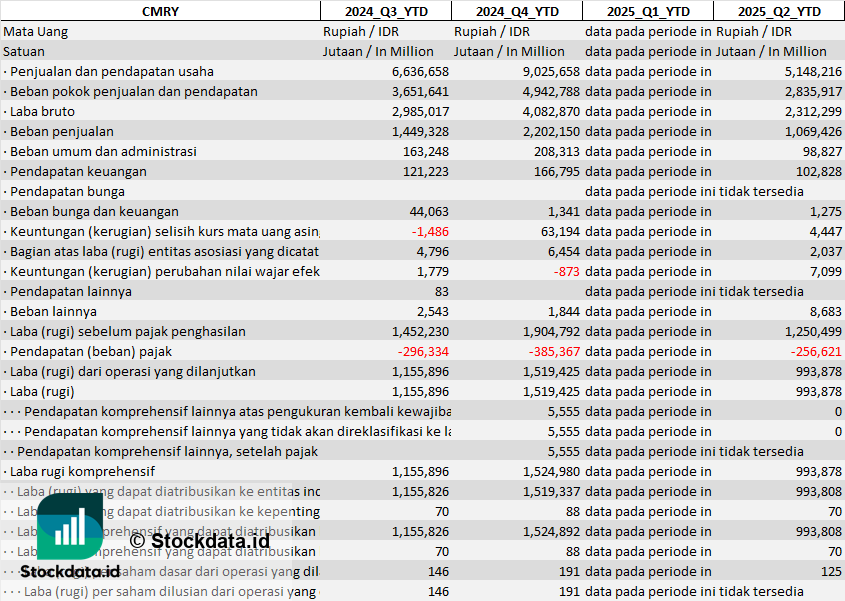Screen dimensions: 845x601
Task: Click associate profit value 4,796
Action: pos(433,251)
